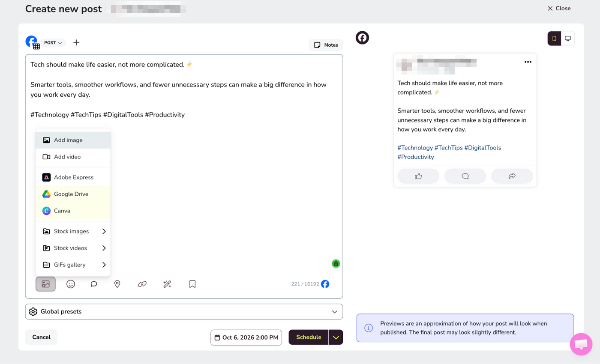This screenshot has height=364, width=600.
Task: Click the bookmark saved captions icon
Action: [192, 284]
